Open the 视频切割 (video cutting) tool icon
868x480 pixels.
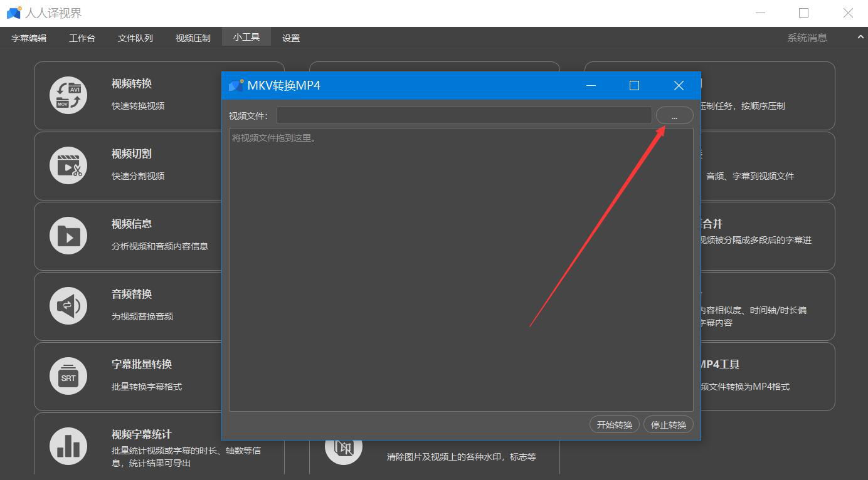[68, 165]
